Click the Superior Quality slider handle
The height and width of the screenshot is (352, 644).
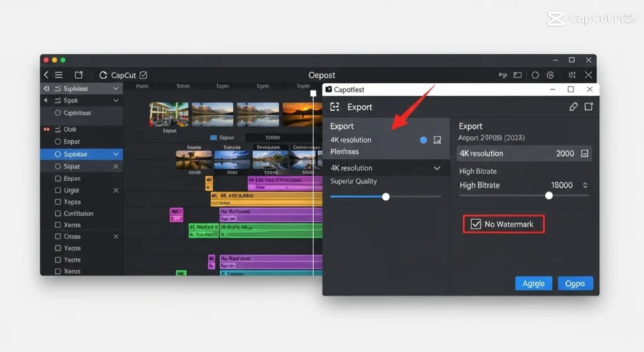tap(386, 196)
